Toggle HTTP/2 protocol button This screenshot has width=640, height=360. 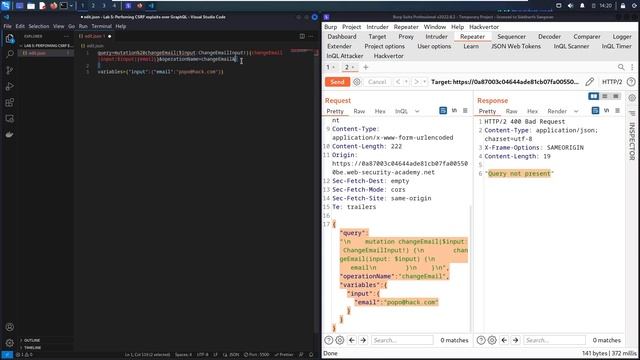click(612, 82)
